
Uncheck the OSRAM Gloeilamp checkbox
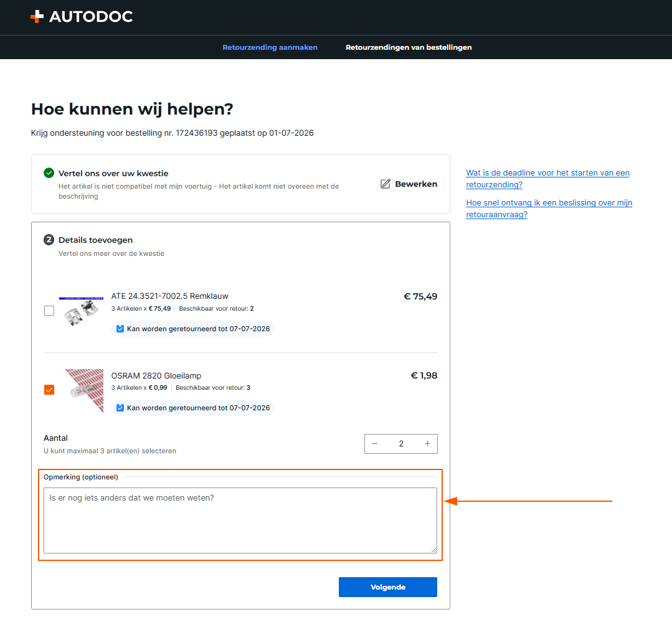49,390
